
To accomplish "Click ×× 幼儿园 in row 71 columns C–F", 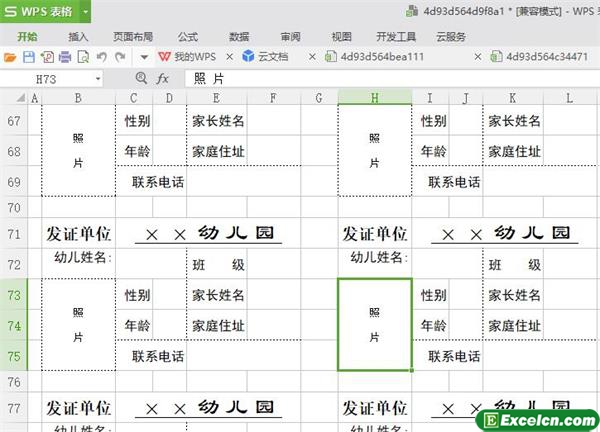I will (209, 233).
